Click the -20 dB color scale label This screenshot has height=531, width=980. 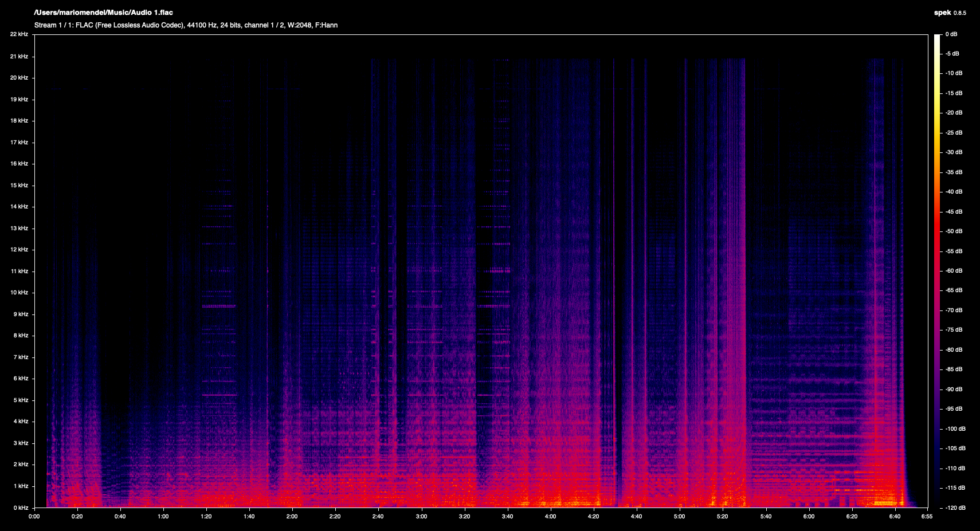pyautogui.click(x=954, y=113)
